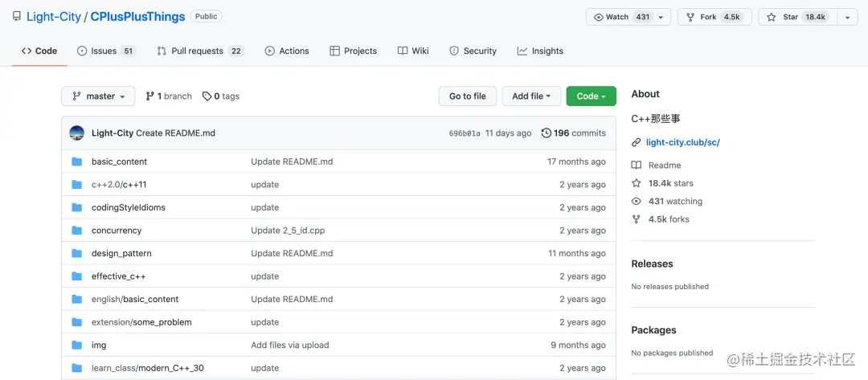868x380 pixels.
Task: Open the master branch selector dropdown
Action: pos(98,96)
